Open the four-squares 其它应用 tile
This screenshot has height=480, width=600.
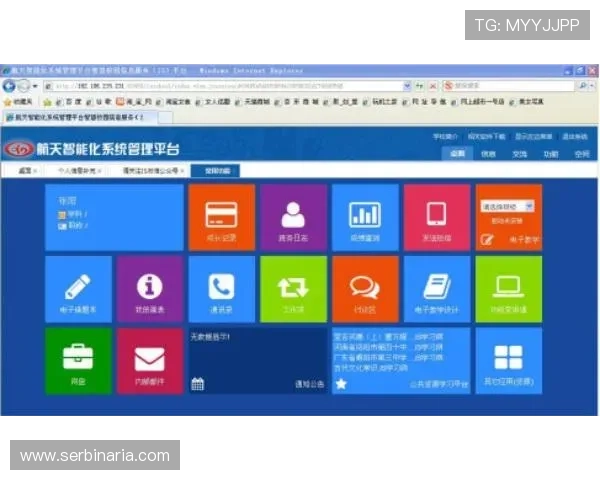tap(509, 361)
